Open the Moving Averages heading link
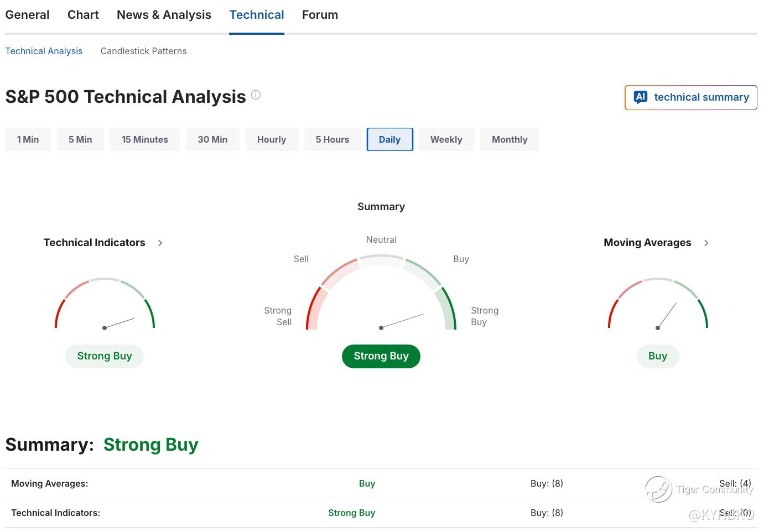 [x=647, y=242]
